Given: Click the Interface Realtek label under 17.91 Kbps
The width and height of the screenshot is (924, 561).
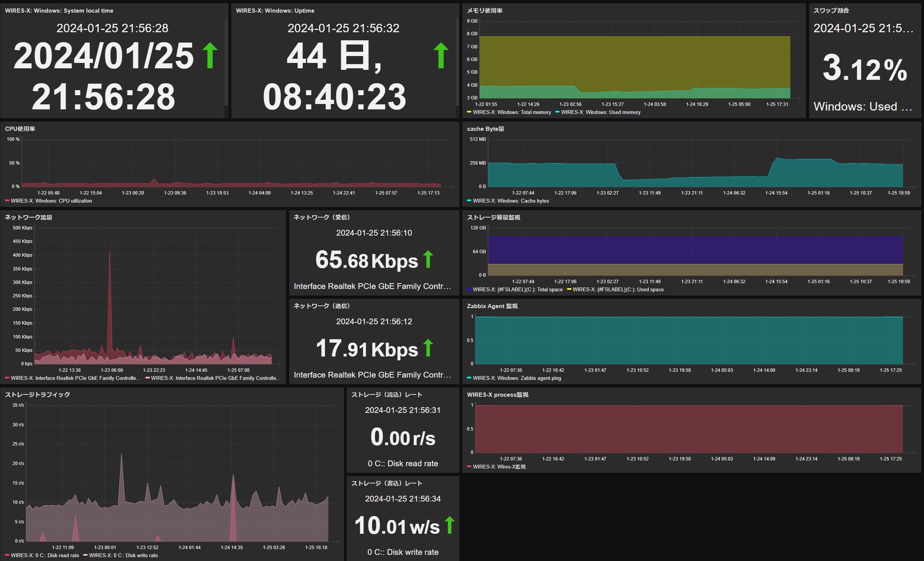Looking at the screenshot, I should click(372, 375).
